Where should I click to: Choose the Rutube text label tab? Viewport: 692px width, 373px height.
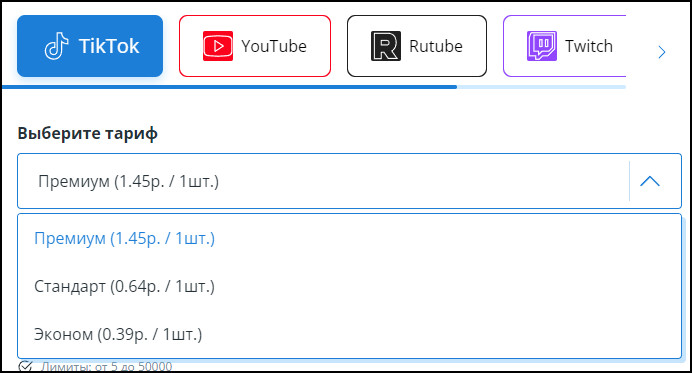tap(436, 46)
